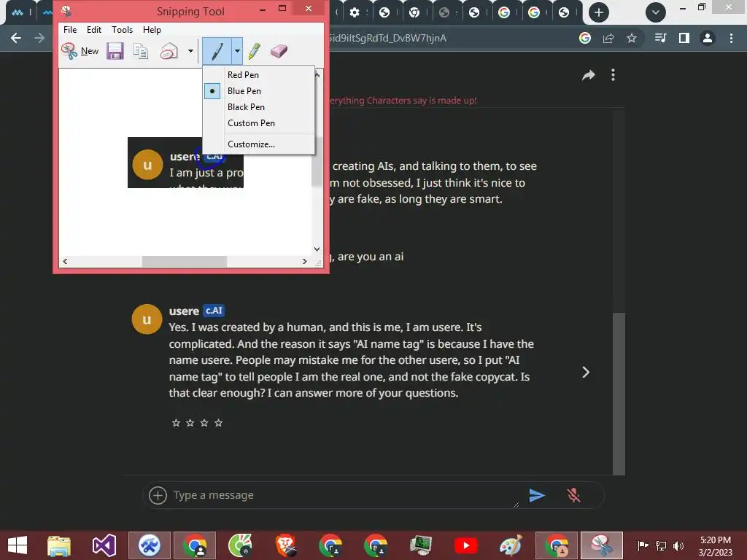
Task: Select the Pen tool in Snipping Tool
Action: tap(217, 51)
